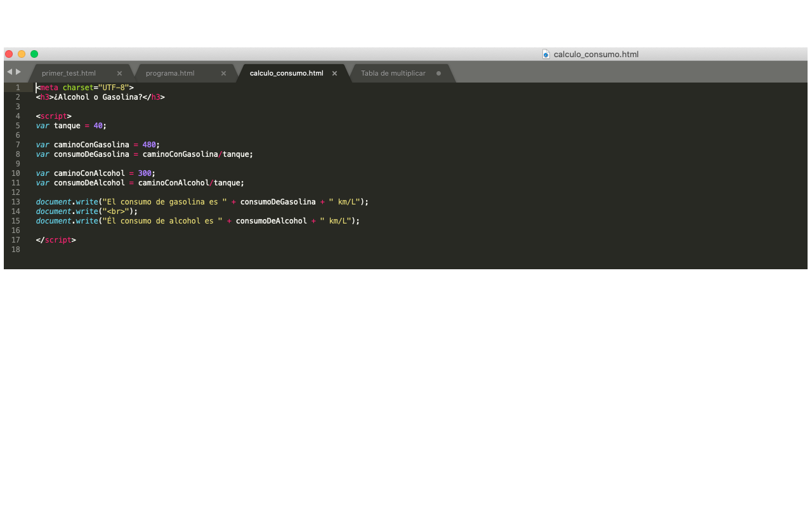Image resolution: width=812 pixels, height=508 pixels.
Task: Click line number 18 in gutter
Action: (x=16, y=250)
